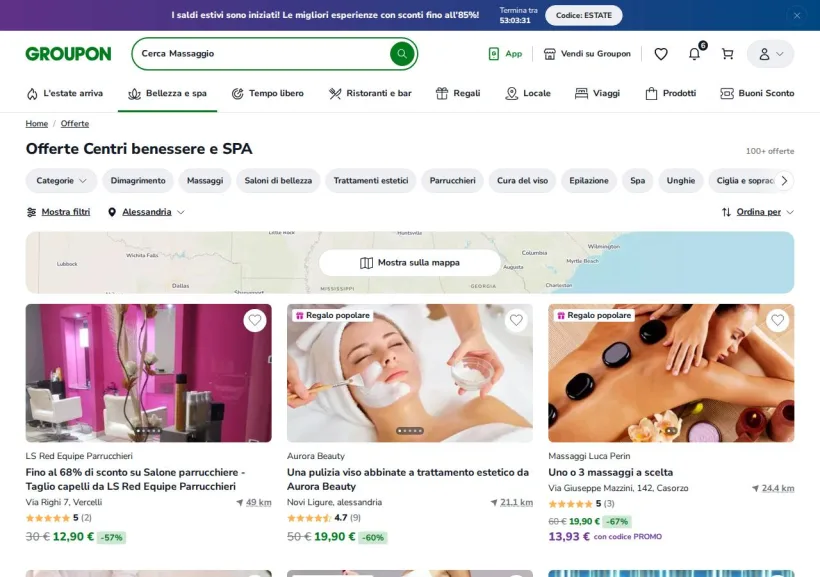820x577 pixels.
Task: Click the Regalo popolare badge on Aurora Beauty
Action: pos(333,315)
